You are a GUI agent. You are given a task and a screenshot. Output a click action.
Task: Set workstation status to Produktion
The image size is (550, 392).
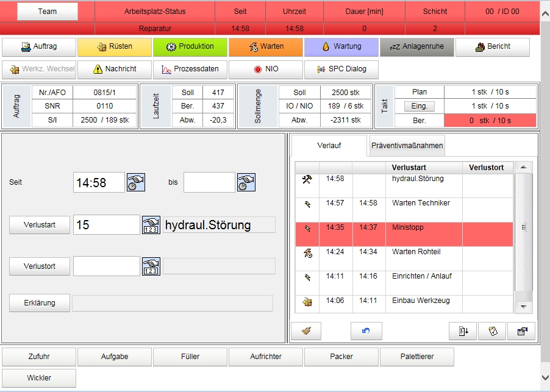pos(190,47)
